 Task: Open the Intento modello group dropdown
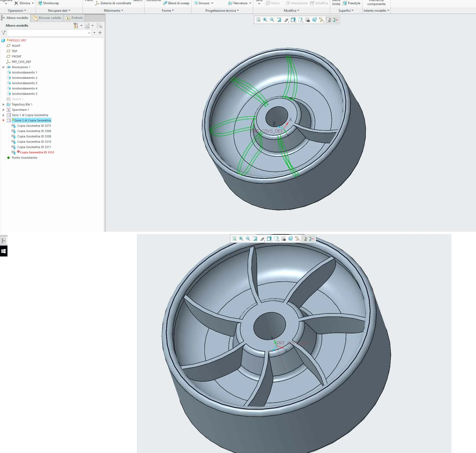coord(376,11)
